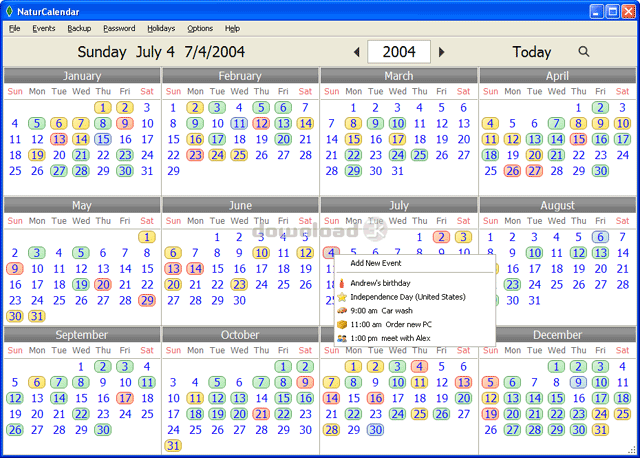
Task: Select October 9 red day
Action: click(x=305, y=382)
